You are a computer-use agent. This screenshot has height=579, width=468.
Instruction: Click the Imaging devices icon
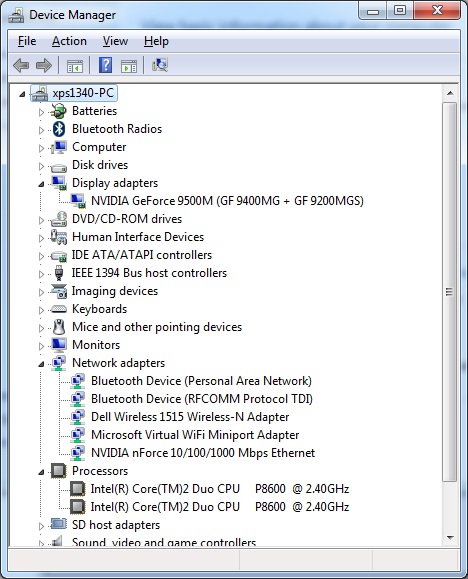(x=59, y=291)
